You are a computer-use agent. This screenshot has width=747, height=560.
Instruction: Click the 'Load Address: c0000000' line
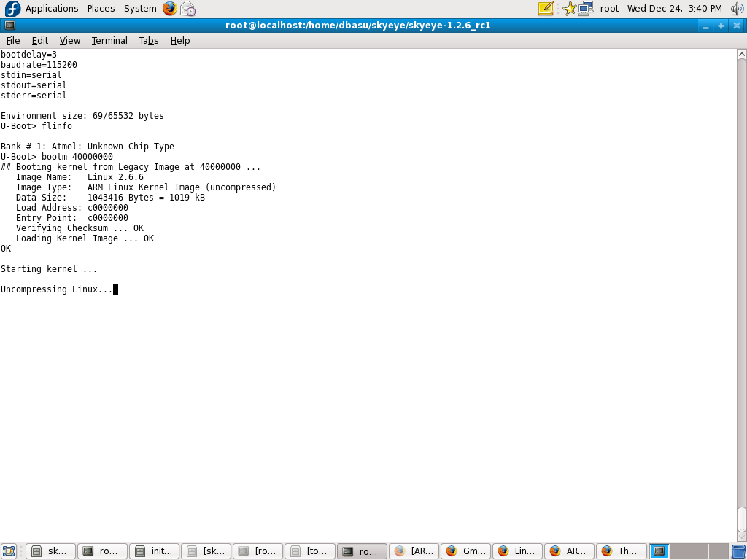click(72, 208)
